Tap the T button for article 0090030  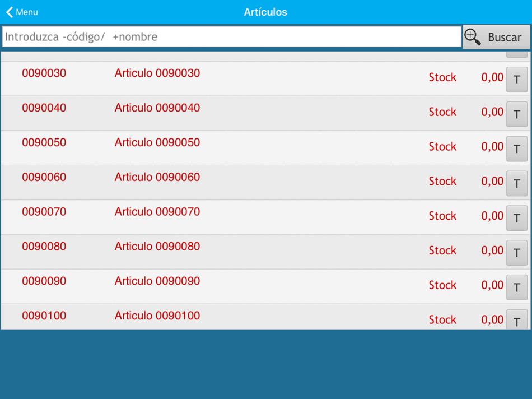(x=517, y=80)
